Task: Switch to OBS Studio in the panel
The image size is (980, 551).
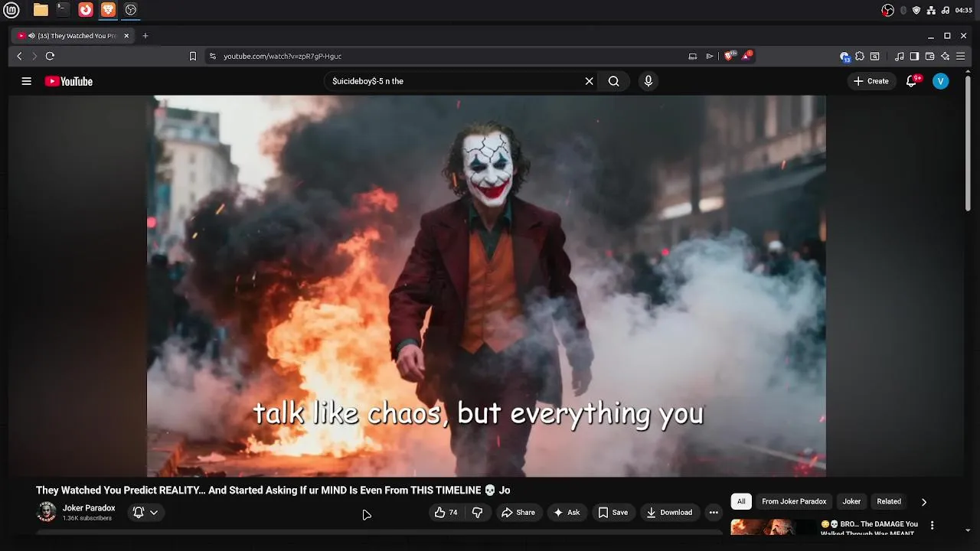Action: [131, 10]
